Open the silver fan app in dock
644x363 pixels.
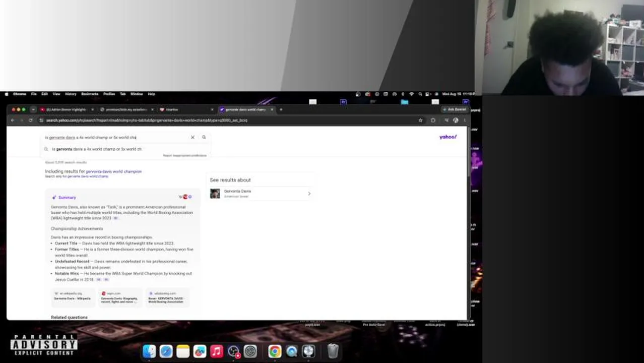pos(308,351)
